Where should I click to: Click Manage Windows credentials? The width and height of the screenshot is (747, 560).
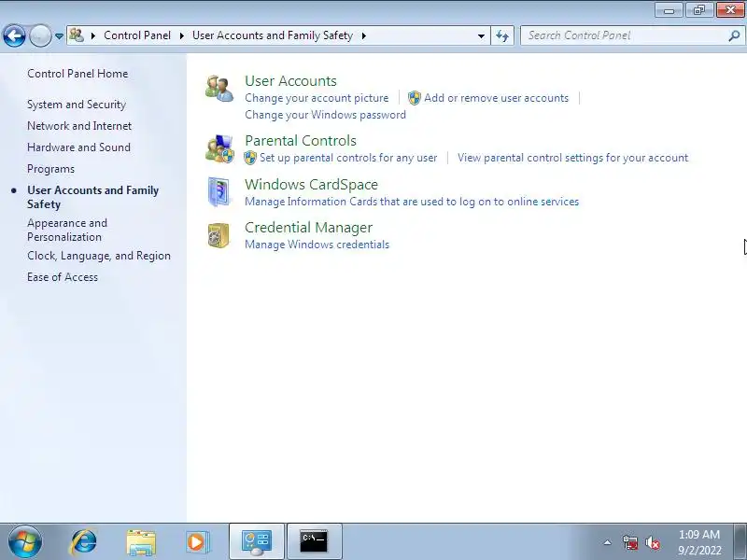pos(317,245)
